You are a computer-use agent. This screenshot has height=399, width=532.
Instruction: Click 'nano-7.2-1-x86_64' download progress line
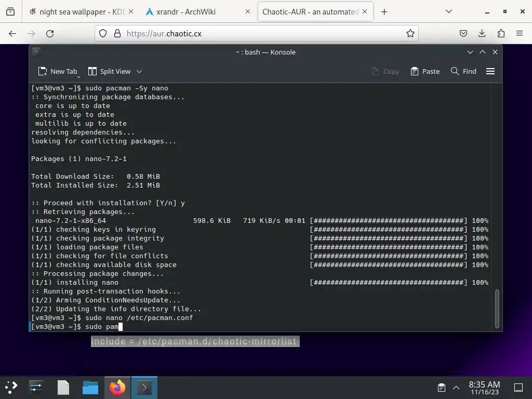click(260, 220)
